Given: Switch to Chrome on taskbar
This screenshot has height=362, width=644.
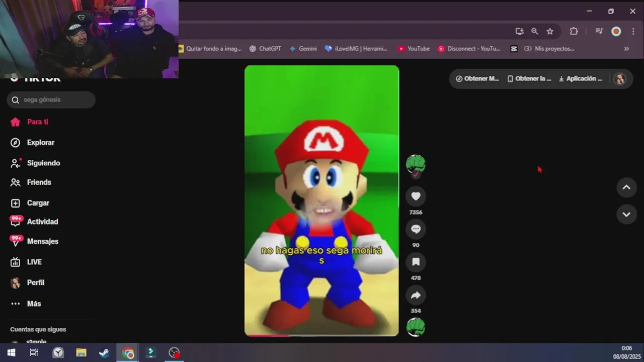Looking at the screenshot, I should (x=128, y=352).
